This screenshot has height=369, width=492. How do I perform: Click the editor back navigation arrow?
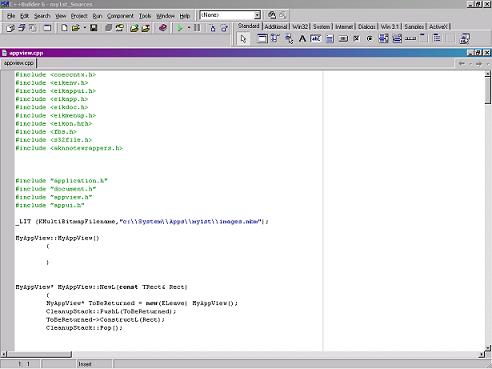click(462, 64)
